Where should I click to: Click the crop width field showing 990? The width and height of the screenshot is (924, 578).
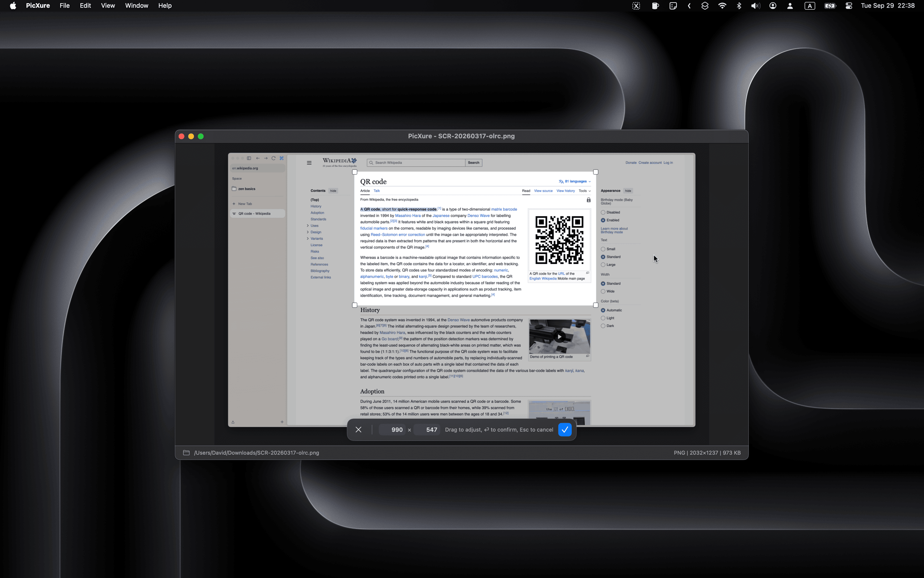(392, 430)
